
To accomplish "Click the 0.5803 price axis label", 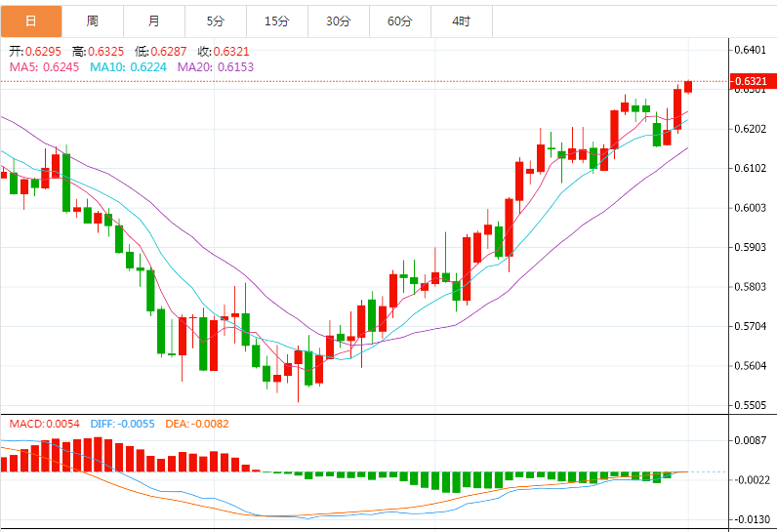I will coord(750,287).
